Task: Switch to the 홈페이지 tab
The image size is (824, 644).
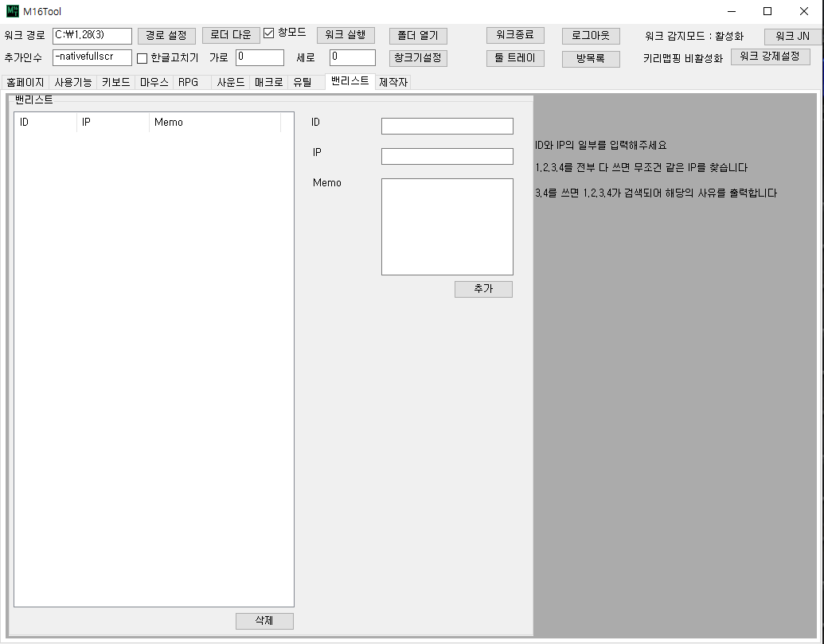Action: pos(25,82)
